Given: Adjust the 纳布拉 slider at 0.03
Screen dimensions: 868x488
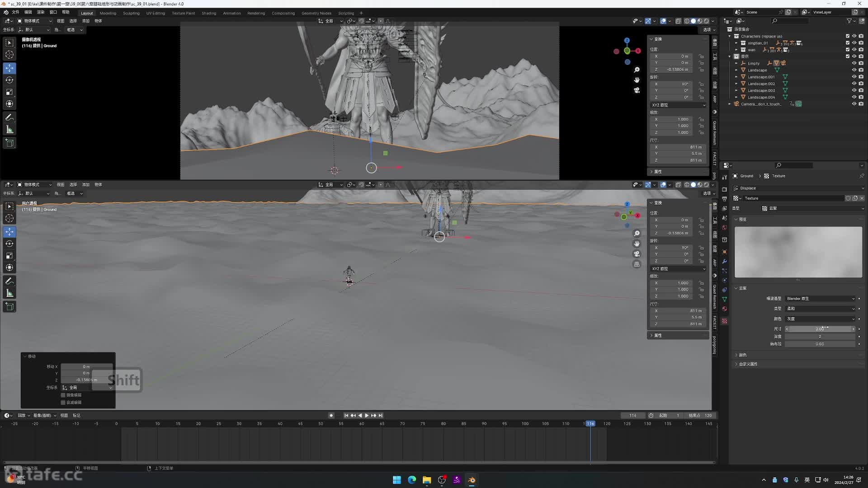Looking at the screenshot, I should [x=820, y=344].
